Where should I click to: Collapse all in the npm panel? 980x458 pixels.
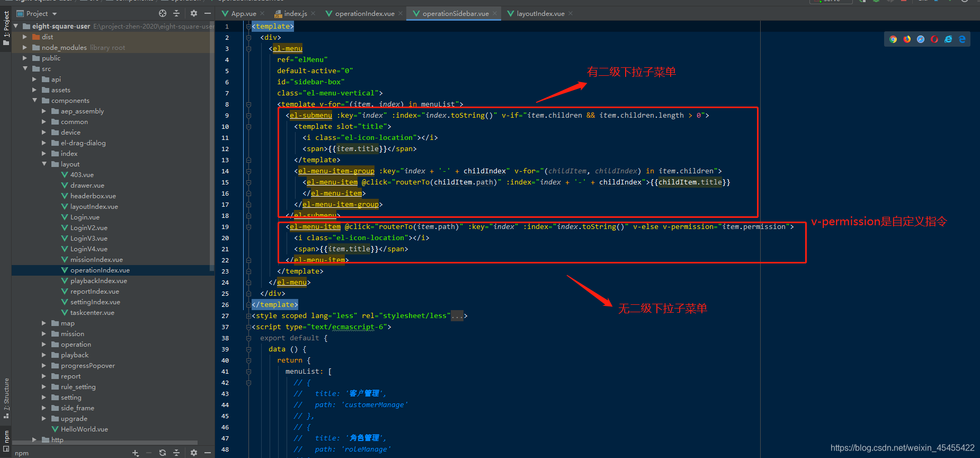point(176,453)
